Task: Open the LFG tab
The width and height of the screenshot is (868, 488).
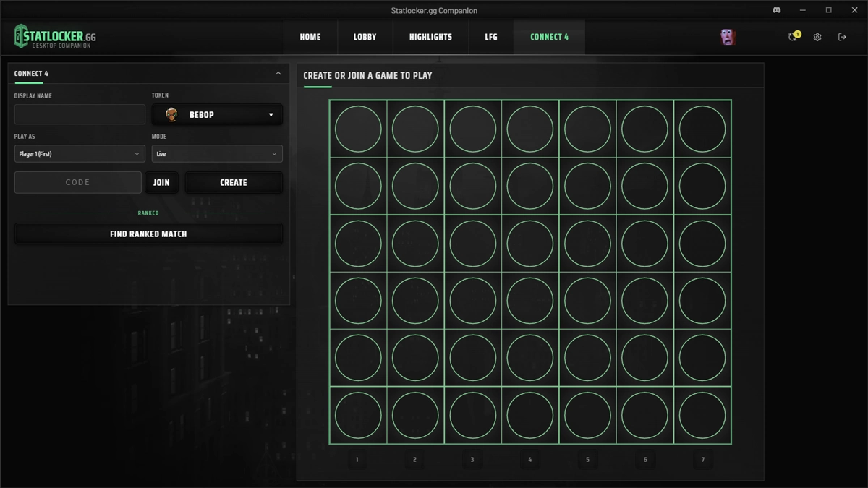Action: [491, 37]
